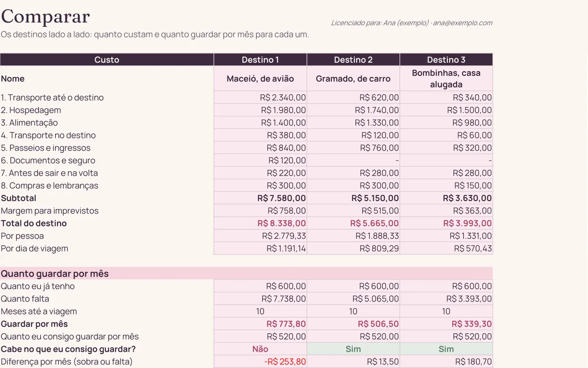The width and height of the screenshot is (588, 368).
Task: Click the Custo header cell
Action: point(107,59)
